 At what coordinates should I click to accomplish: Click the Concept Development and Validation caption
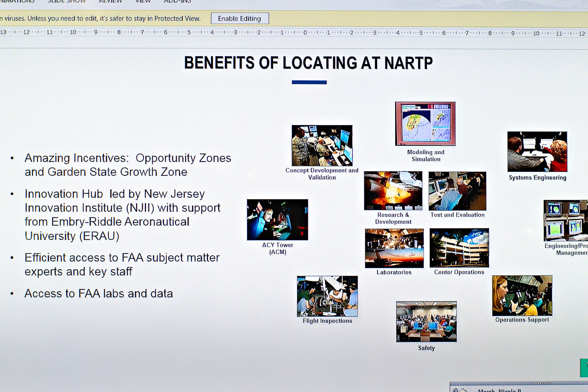[x=322, y=174]
